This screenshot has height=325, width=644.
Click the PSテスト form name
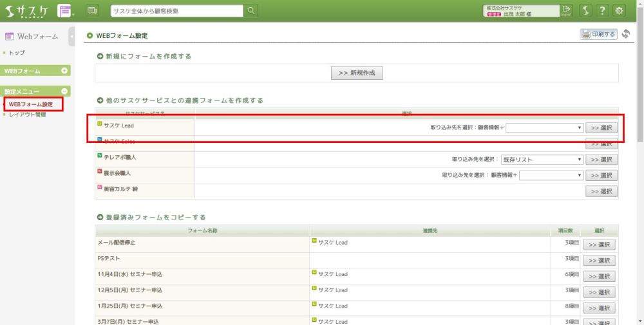click(108, 259)
